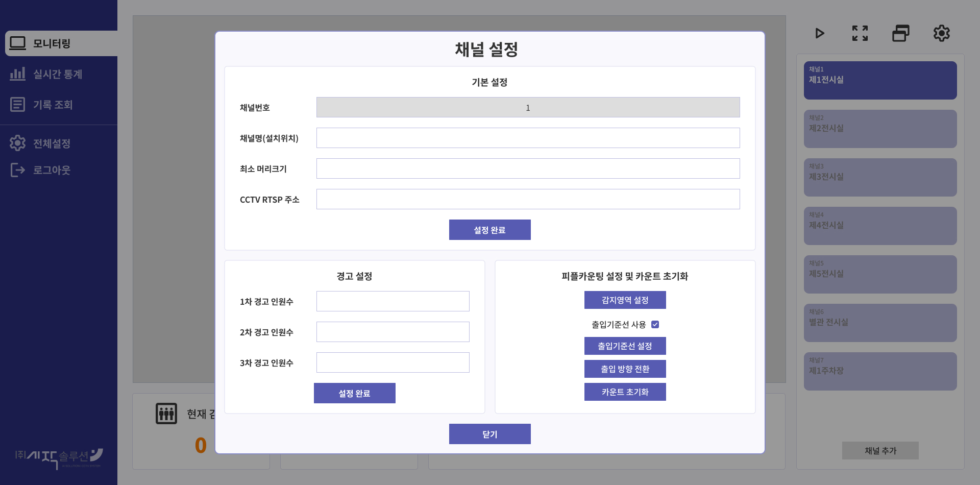The height and width of the screenshot is (485, 980).
Task: Enter fullscreen using the expand icon
Action: coord(860,33)
